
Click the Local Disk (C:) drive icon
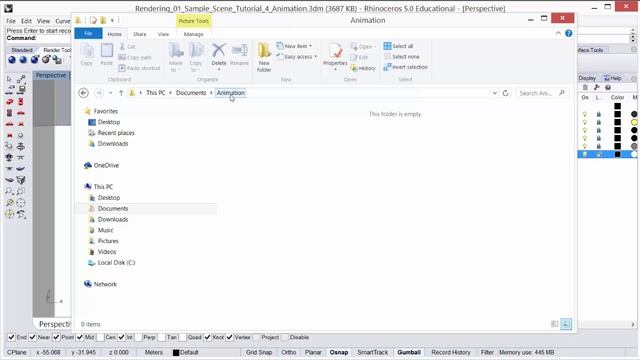[92, 263]
